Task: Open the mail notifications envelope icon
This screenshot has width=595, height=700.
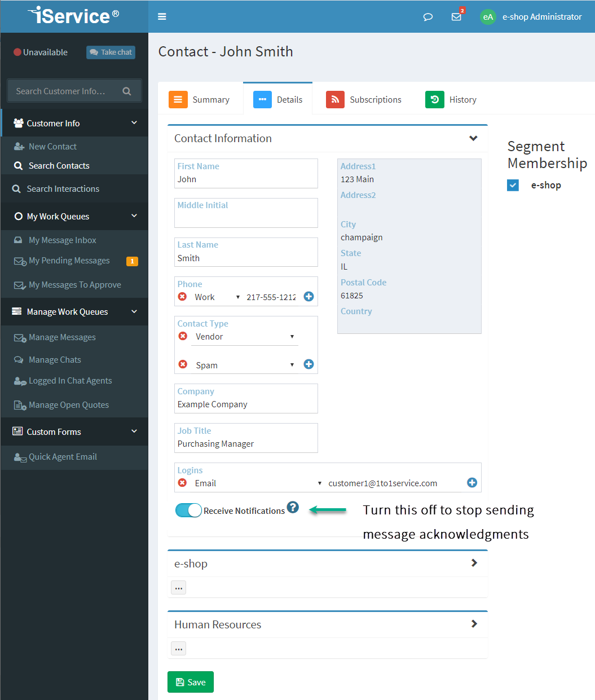Action: (457, 17)
